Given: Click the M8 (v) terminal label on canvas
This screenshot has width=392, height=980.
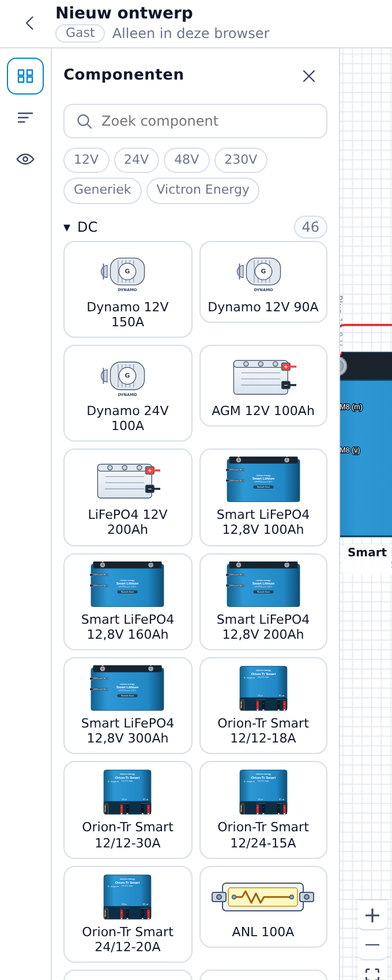Looking at the screenshot, I should [350, 450].
